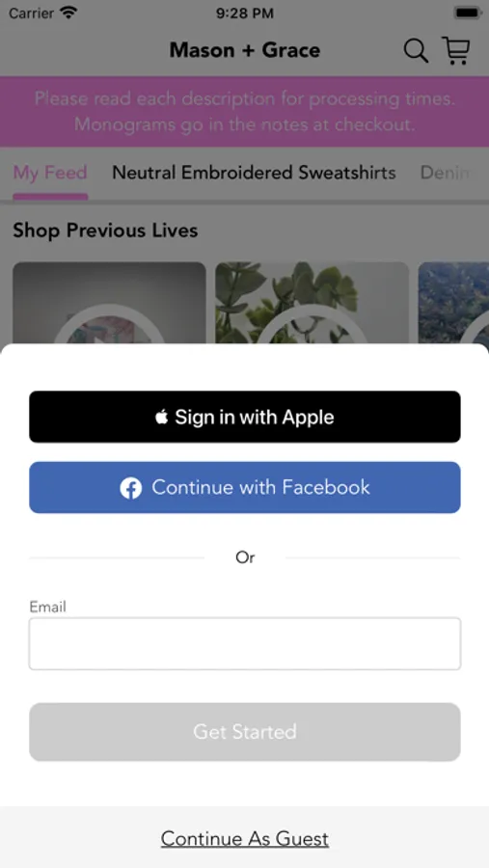Viewport: 489px width, 868px height.
Task: Open the Denim tab
Action: coord(446,173)
